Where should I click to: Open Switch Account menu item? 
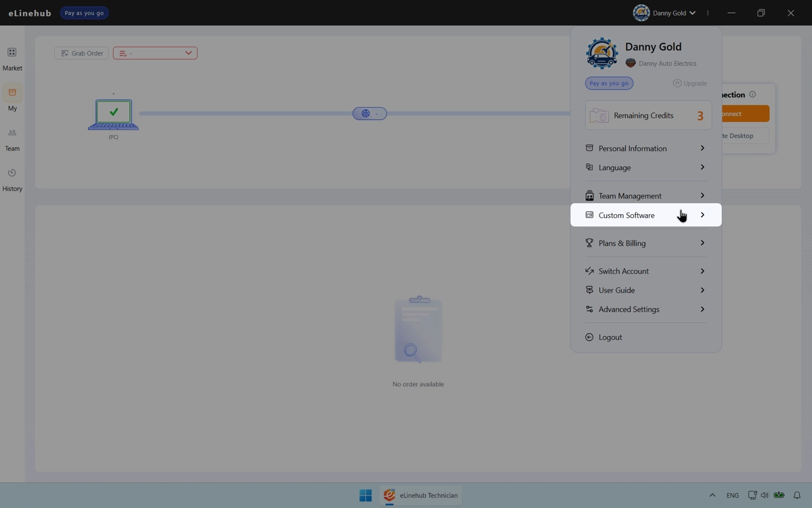(x=646, y=271)
